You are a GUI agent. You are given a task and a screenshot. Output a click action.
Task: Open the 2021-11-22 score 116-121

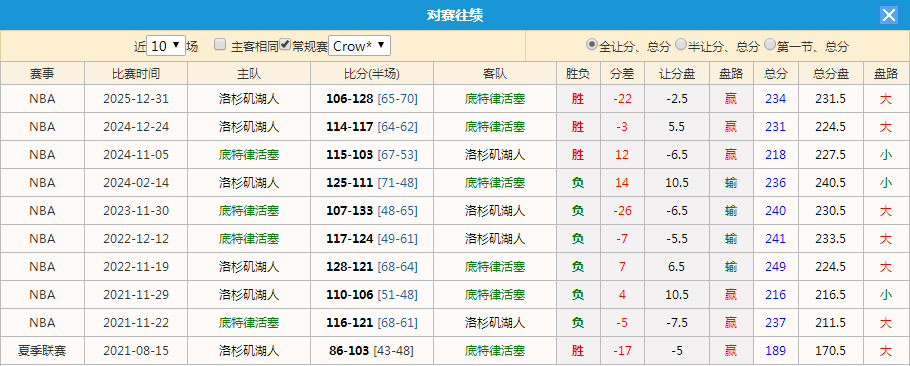coord(349,322)
